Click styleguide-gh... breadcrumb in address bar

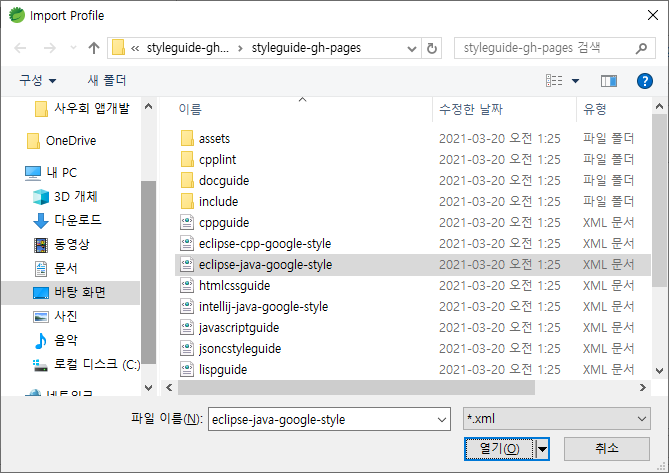tap(187, 48)
